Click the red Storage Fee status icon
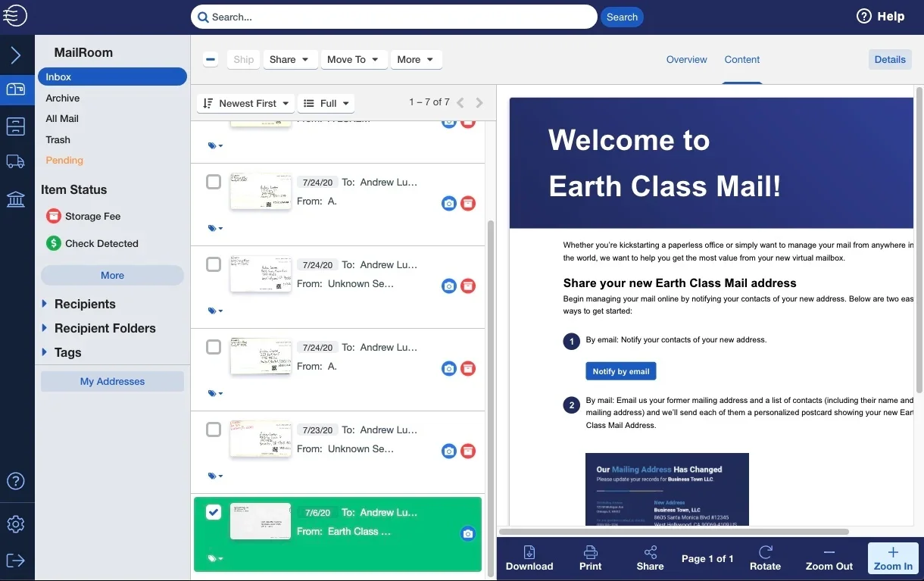The width and height of the screenshot is (924, 581). 53,216
